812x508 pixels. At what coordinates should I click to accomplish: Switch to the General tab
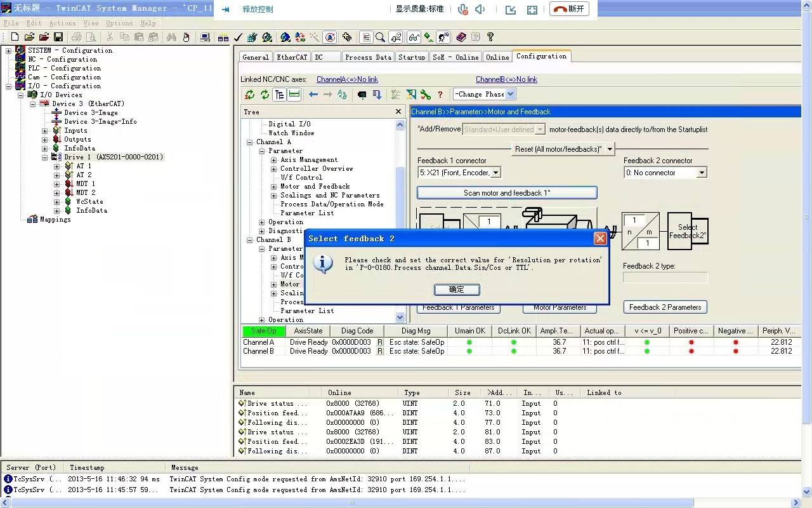coord(256,57)
